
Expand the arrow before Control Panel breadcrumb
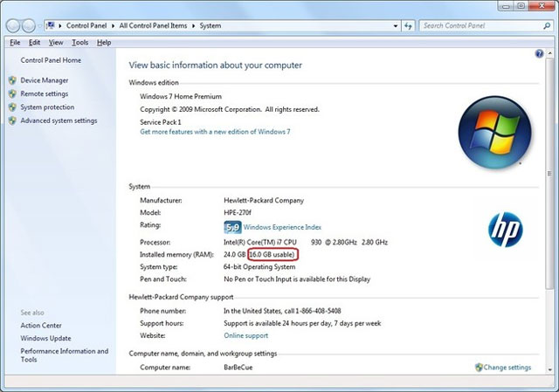pos(60,25)
